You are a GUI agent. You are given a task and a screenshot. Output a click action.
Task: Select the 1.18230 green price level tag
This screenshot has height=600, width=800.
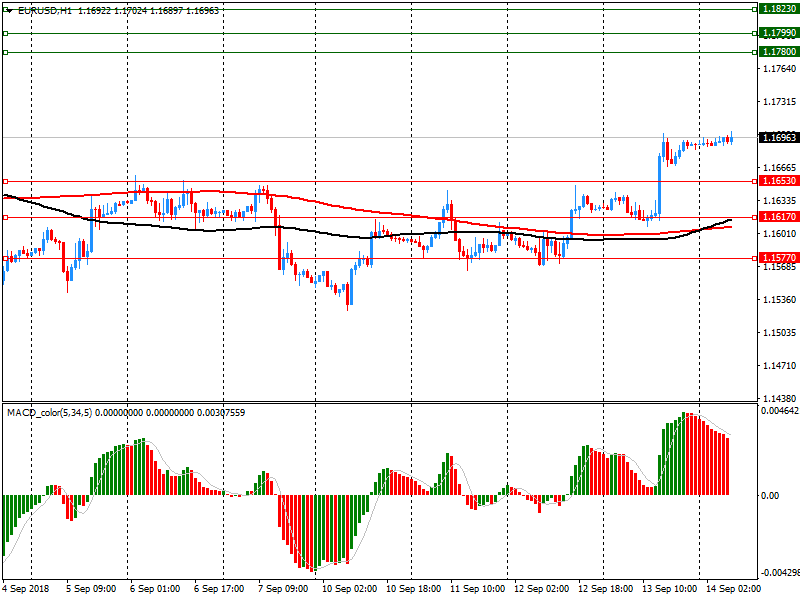[779, 9]
